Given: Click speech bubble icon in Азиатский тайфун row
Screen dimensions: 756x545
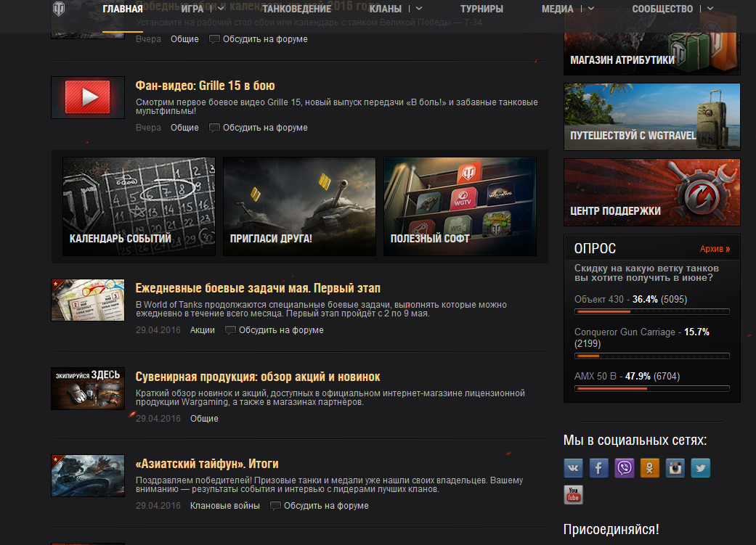Looking at the screenshot, I should (275, 506).
